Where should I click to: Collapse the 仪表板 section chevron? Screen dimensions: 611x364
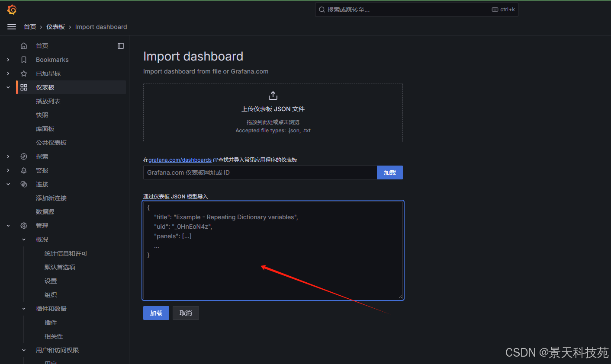[x=8, y=87]
